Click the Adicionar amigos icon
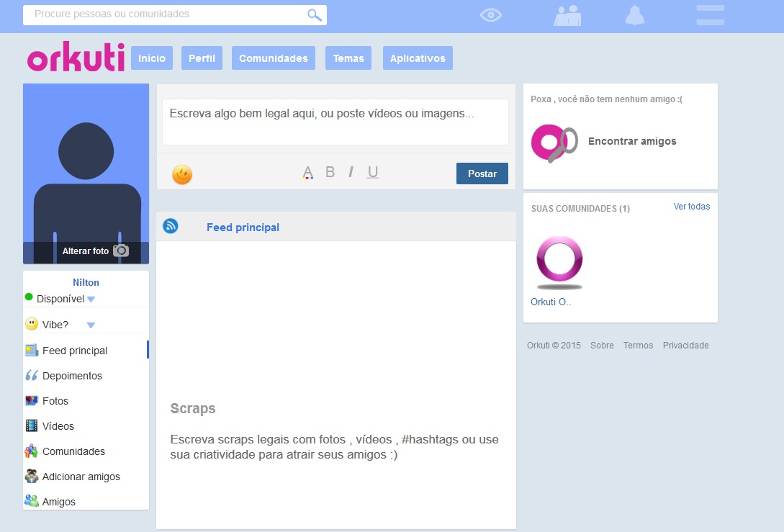This screenshot has width=784, height=532. (32, 476)
